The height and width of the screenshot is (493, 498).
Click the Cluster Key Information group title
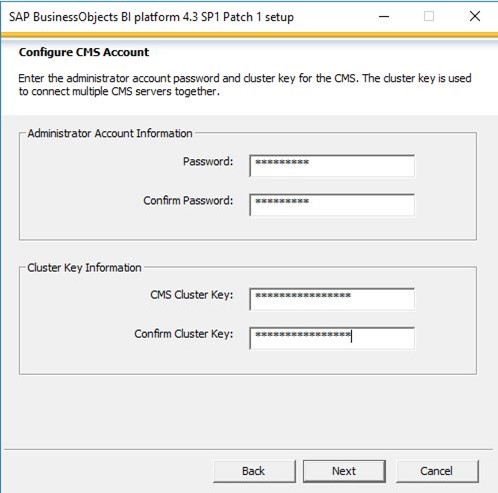84,268
